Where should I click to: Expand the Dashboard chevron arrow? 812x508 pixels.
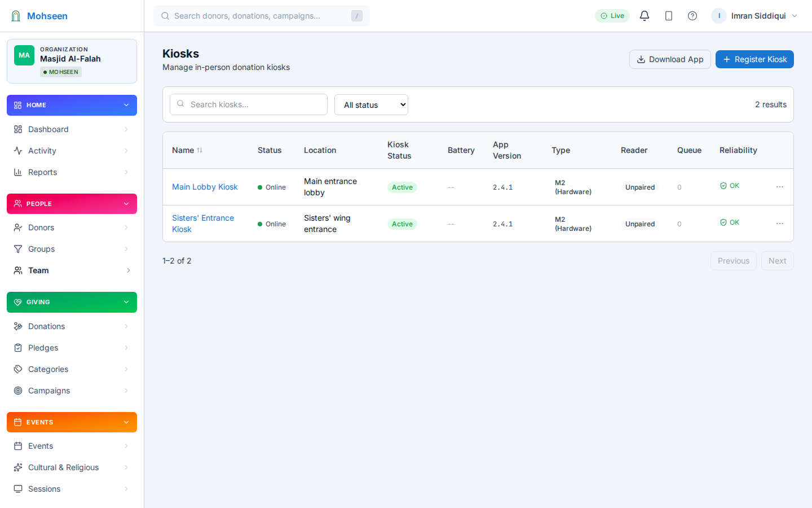click(126, 129)
